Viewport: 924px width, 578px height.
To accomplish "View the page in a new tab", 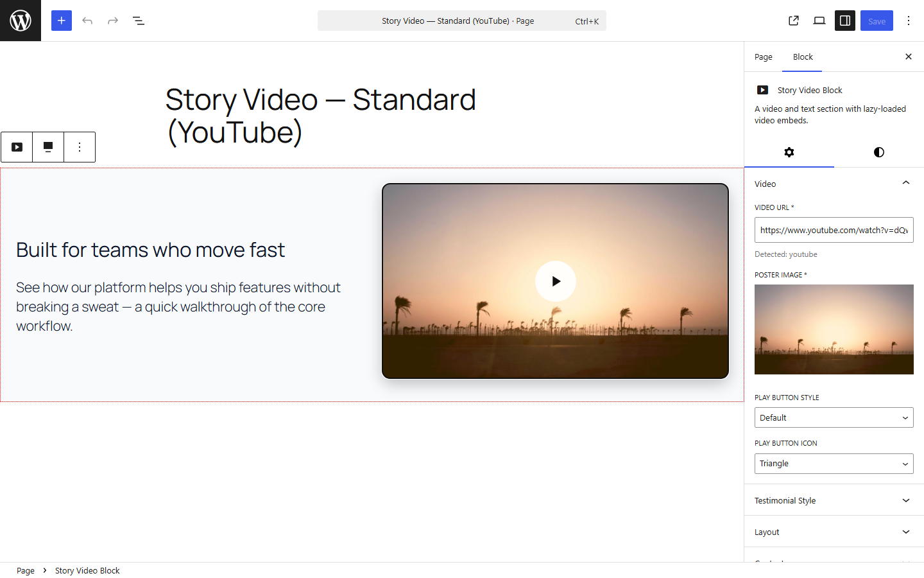I will 794,21.
